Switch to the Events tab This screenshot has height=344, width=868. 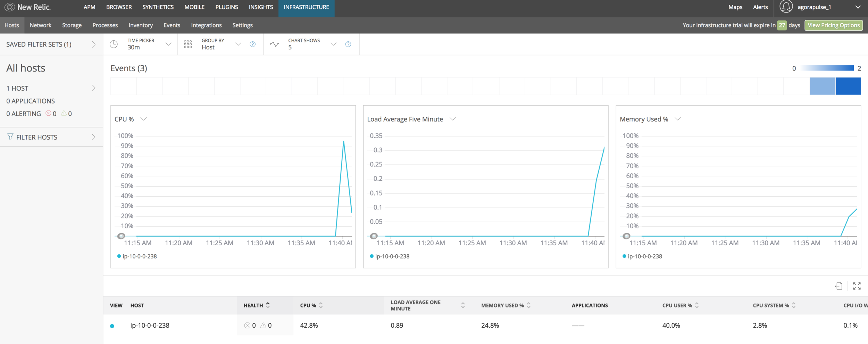[x=172, y=25]
